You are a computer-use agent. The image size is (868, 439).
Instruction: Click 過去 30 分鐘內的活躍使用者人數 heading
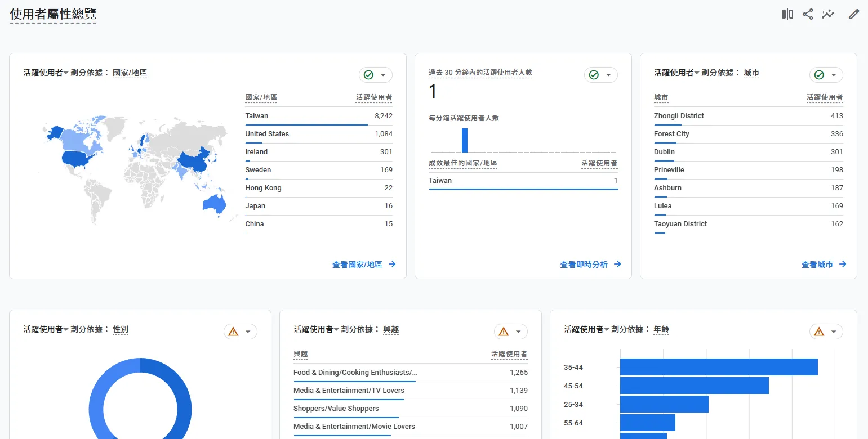click(x=480, y=73)
